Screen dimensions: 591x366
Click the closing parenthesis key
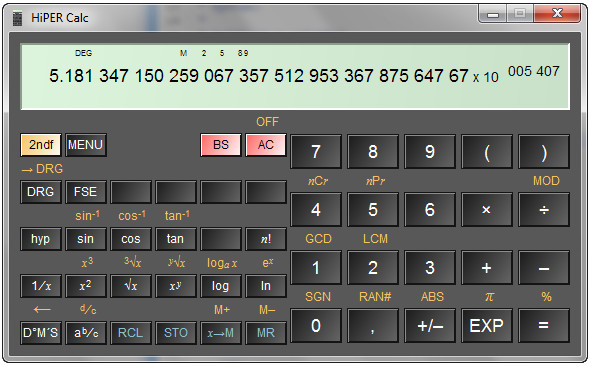[544, 152]
